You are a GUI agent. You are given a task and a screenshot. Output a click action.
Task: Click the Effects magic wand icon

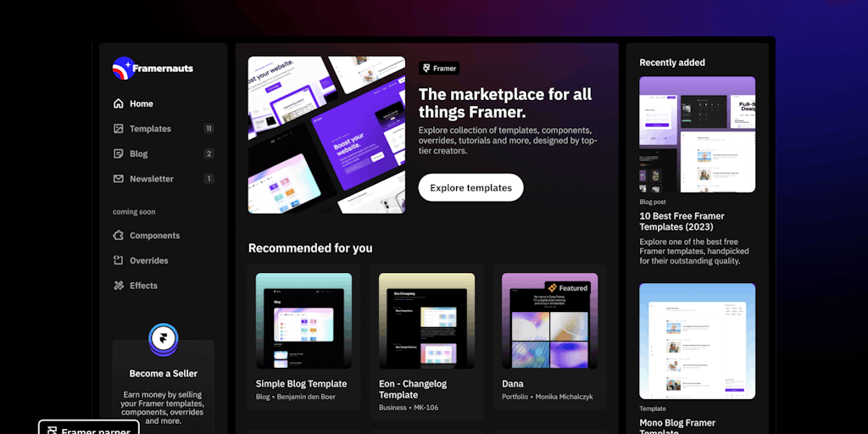coord(119,286)
